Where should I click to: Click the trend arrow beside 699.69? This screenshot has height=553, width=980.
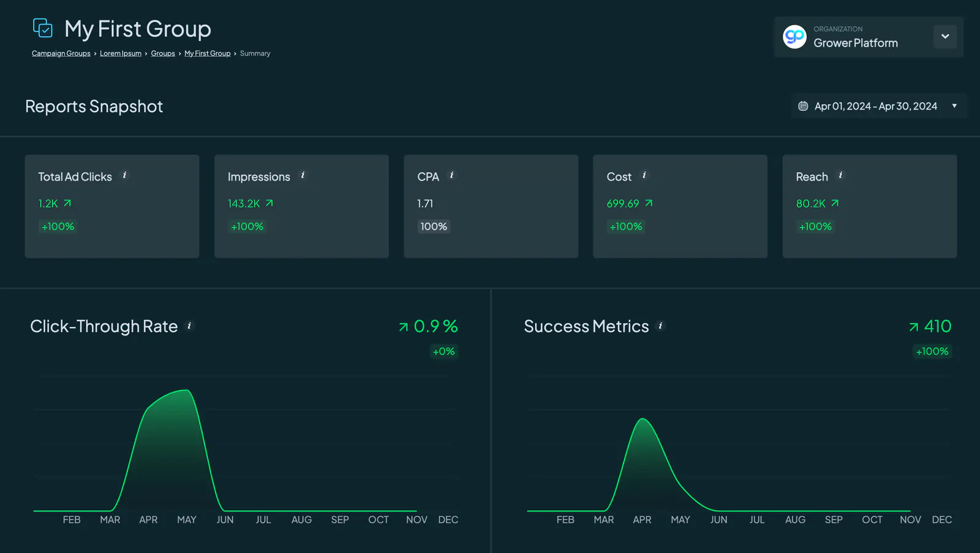[649, 203]
